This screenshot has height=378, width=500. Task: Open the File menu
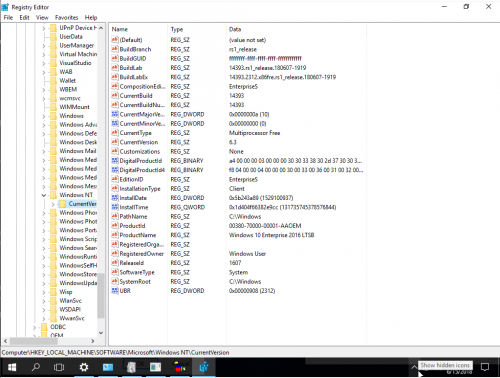[8, 18]
